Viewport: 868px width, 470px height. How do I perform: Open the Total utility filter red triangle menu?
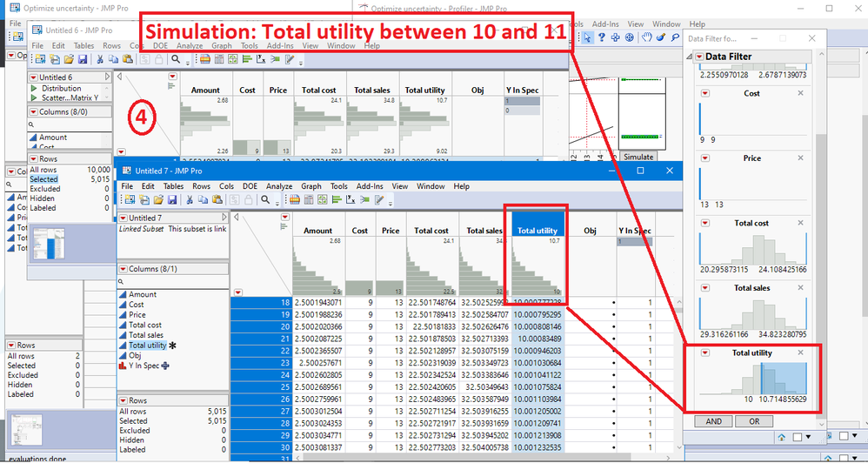coord(705,353)
